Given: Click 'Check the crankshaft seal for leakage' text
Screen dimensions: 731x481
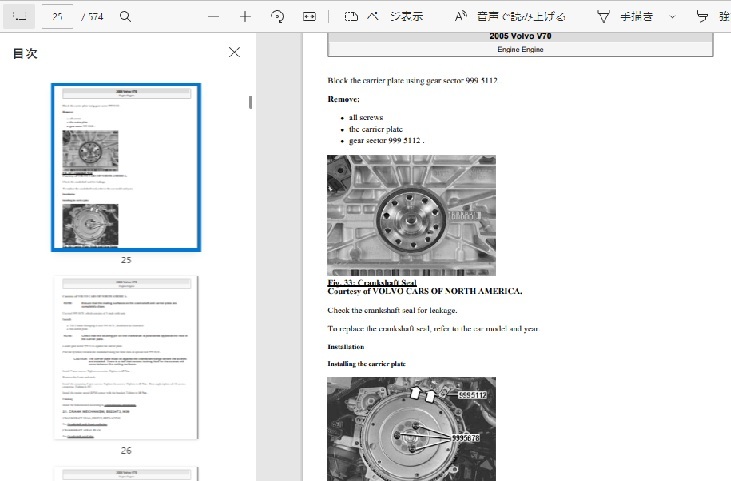Looking at the screenshot, I should click(x=392, y=310).
